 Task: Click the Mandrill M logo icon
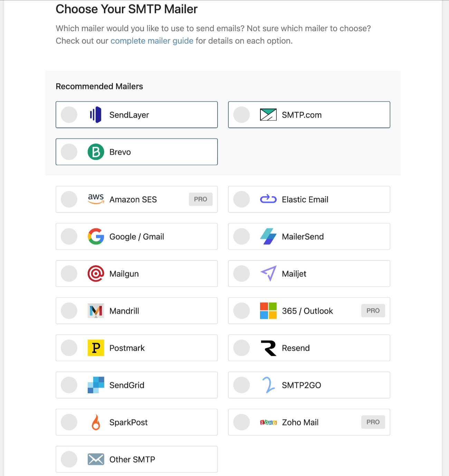pos(95,311)
